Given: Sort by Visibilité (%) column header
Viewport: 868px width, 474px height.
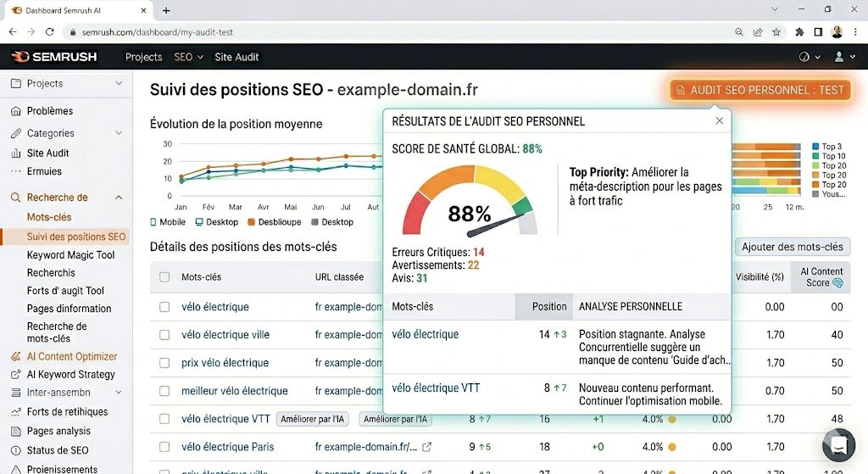Looking at the screenshot, I should click(x=759, y=277).
